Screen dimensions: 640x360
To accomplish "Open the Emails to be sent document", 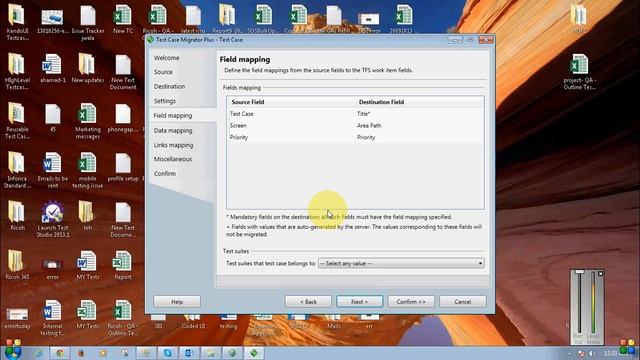I will coord(53,170).
